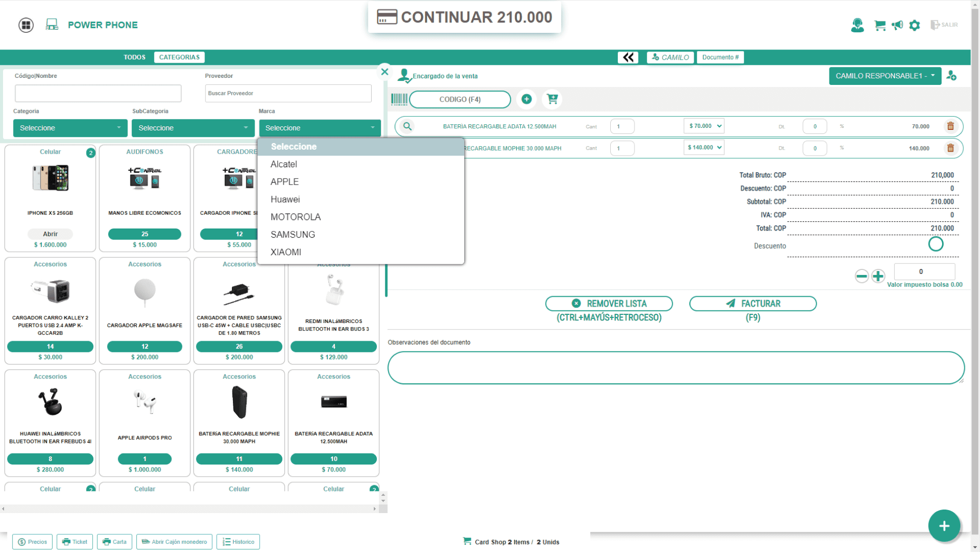Click the green plus icon next to CODIGO field
Viewport: 980px width, 552px height.
pyautogui.click(x=526, y=99)
